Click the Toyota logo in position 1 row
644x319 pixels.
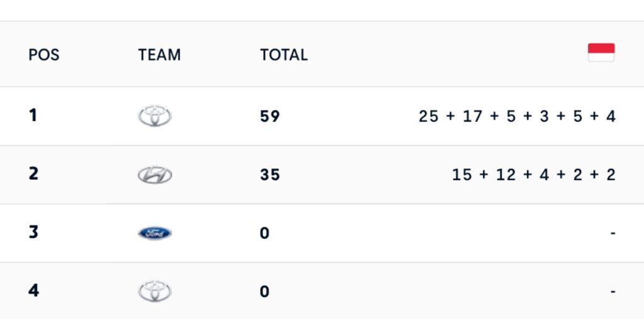155,116
